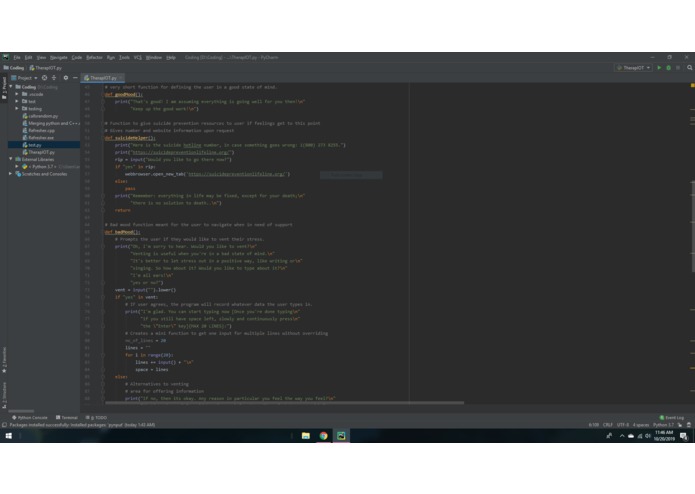Click the fold marker beside def badMood
Screen dimensions: 695x494
[102, 232]
